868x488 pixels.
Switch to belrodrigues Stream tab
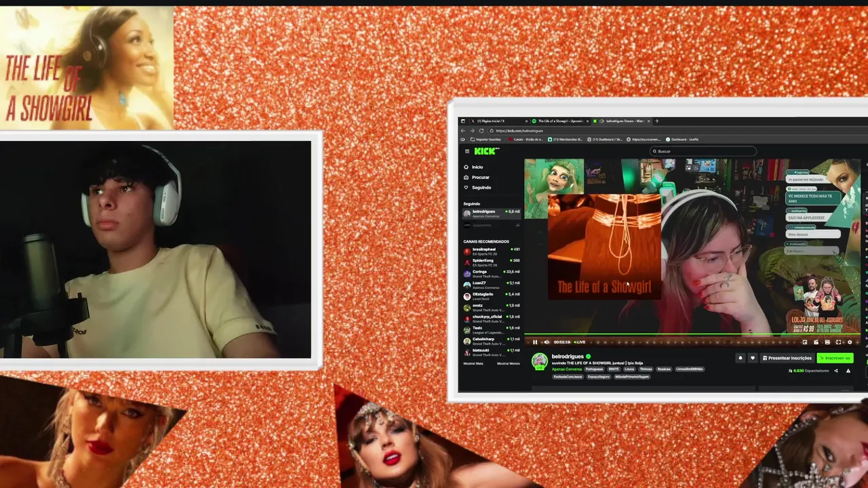[622, 121]
